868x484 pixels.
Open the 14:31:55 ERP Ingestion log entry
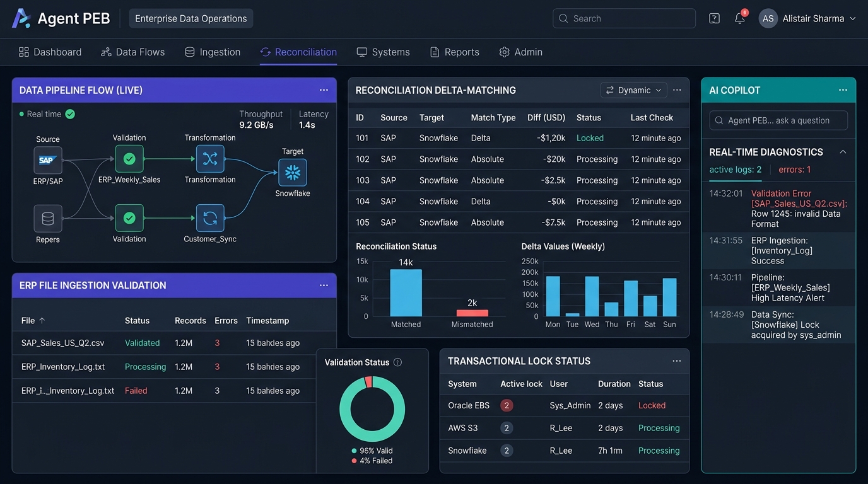778,251
